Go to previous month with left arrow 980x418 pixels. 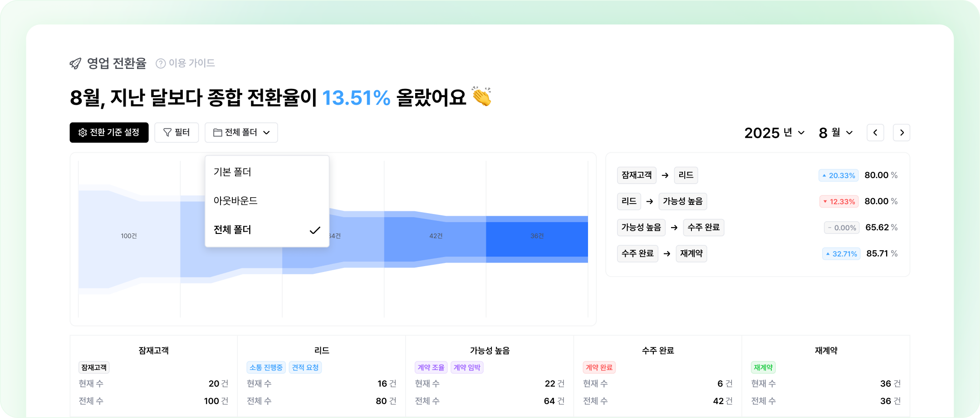click(x=875, y=132)
